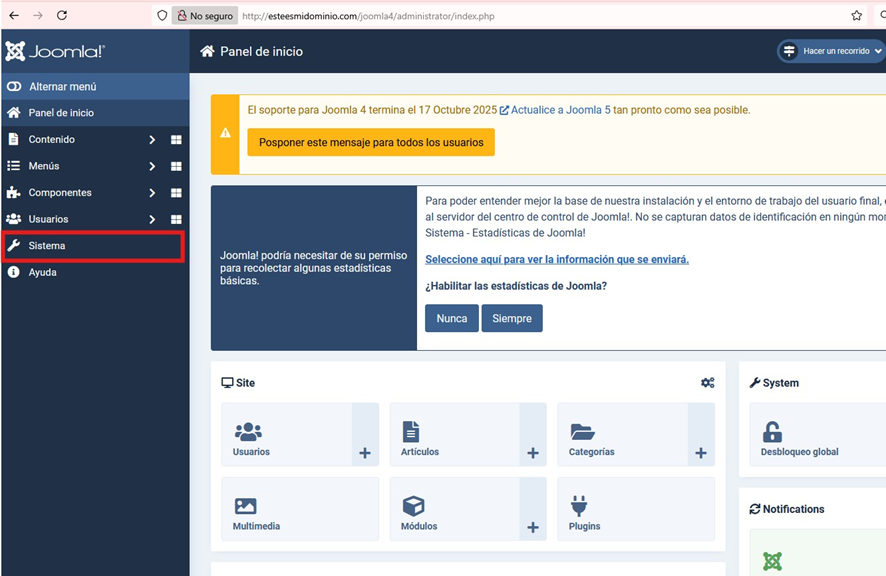886x576 pixels.
Task: Click the shield tracking protection icon
Action: (162, 16)
